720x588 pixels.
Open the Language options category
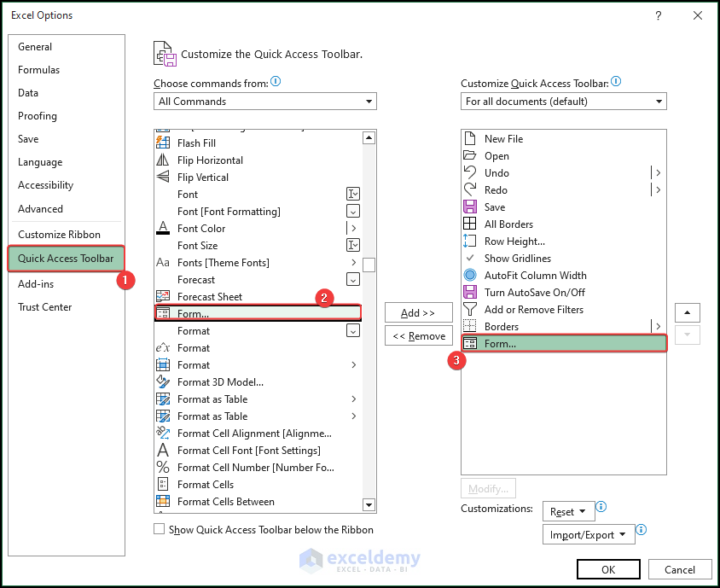coord(40,162)
